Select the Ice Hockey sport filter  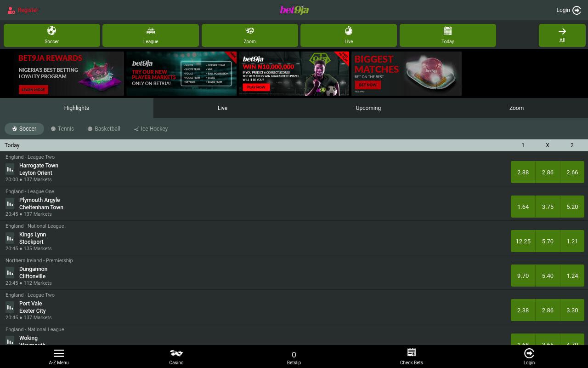[151, 129]
